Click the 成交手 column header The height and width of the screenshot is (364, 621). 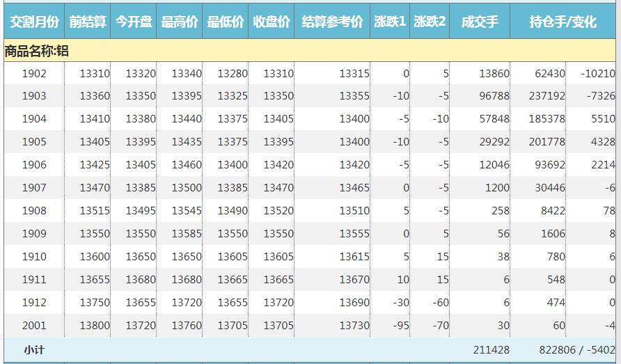tap(480, 22)
